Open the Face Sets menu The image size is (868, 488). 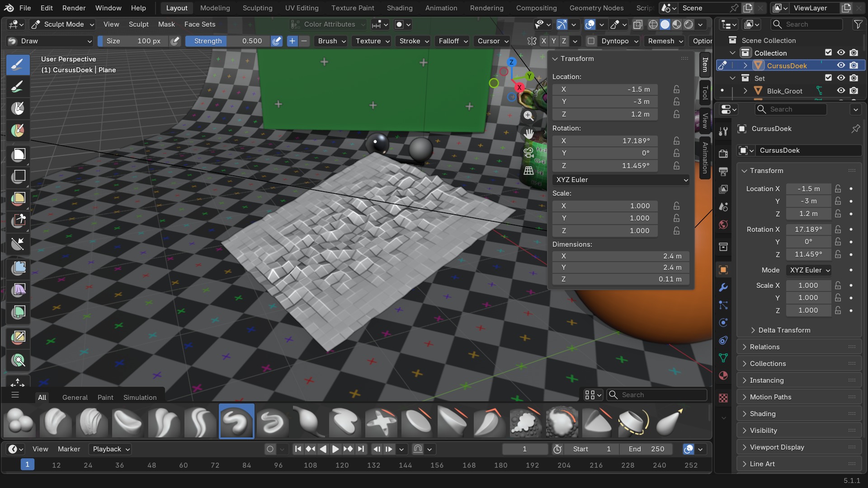(x=200, y=24)
